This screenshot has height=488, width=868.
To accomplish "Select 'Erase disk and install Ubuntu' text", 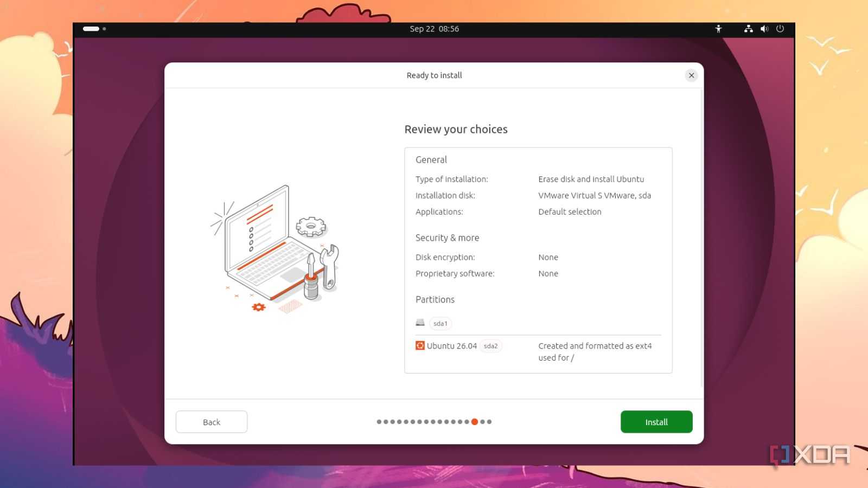I will tap(591, 179).
